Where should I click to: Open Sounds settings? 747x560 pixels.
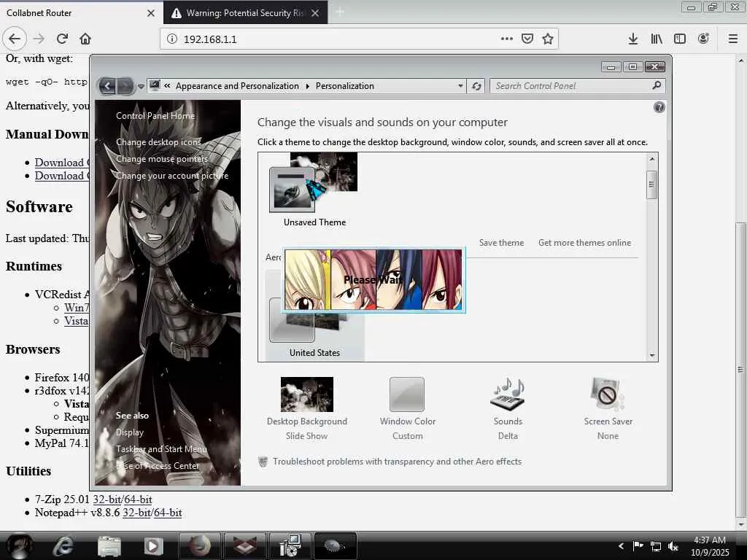(508, 408)
